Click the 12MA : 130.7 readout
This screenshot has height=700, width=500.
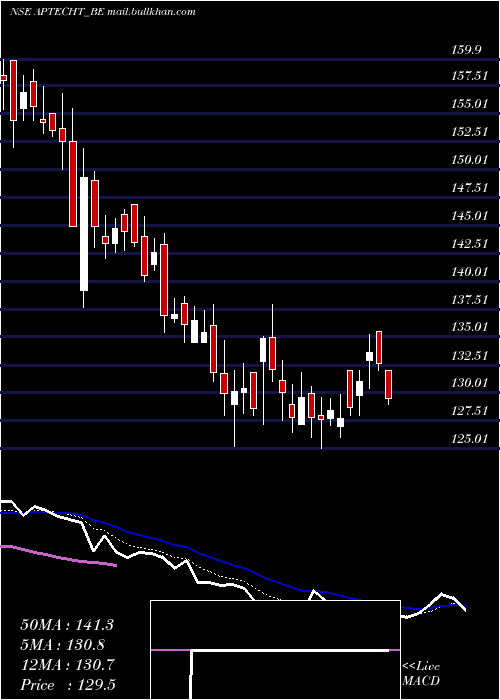(67, 665)
